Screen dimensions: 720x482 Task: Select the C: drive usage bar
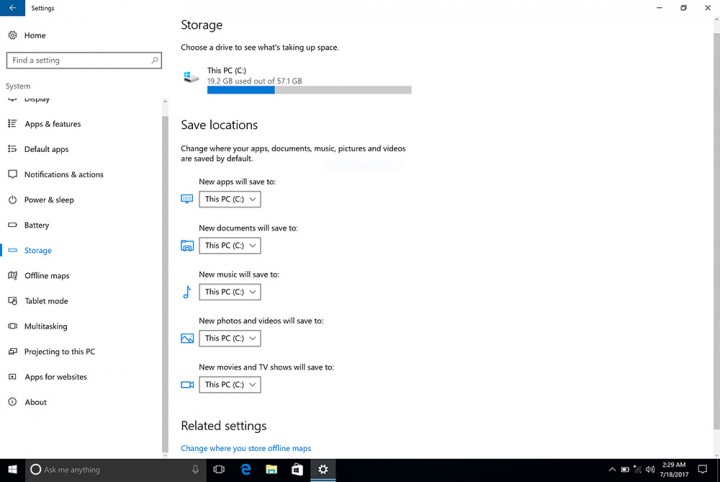pyautogui.click(x=309, y=90)
